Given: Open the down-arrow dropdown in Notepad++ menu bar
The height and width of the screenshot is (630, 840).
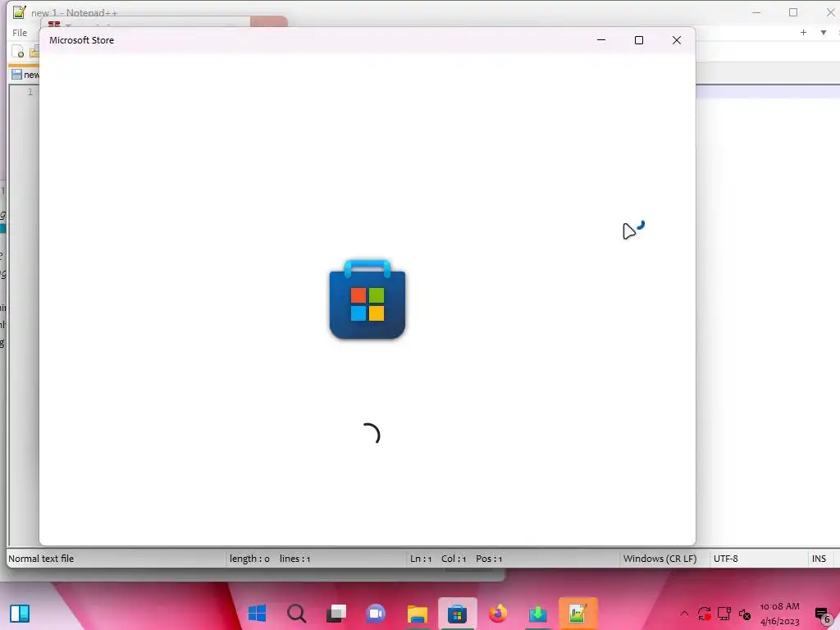Looking at the screenshot, I should tap(824, 33).
